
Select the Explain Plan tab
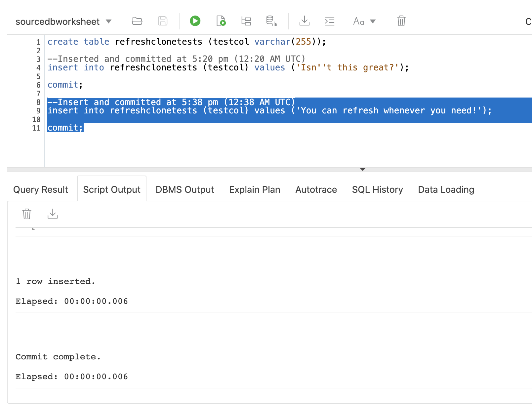click(255, 189)
